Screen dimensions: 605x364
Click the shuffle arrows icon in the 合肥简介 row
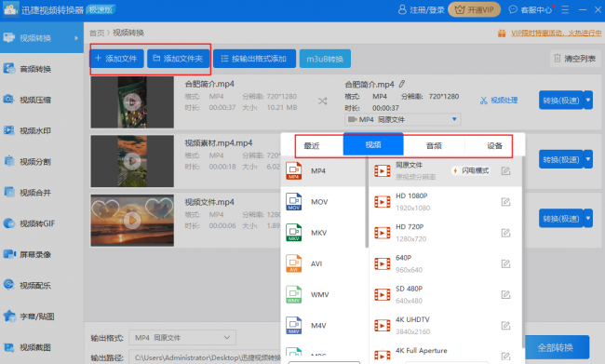click(x=323, y=101)
